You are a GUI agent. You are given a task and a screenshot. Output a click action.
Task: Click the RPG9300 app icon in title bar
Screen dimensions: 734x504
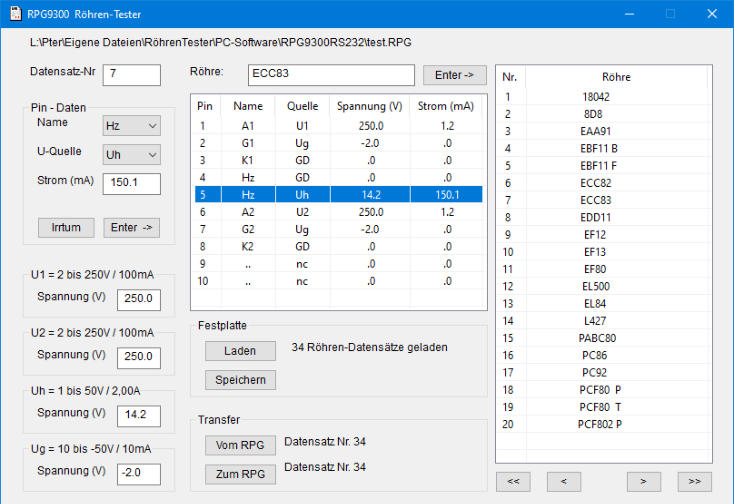click(15, 14)
